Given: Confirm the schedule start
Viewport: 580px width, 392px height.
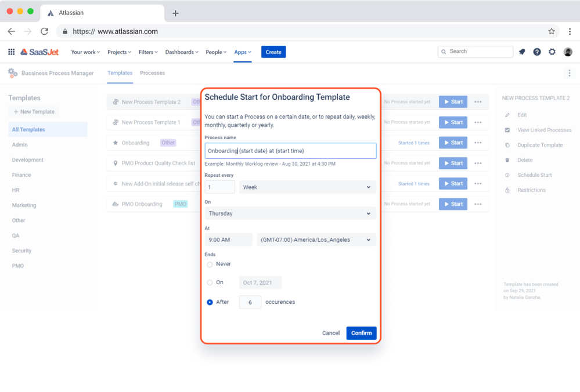Looking at the screenshot, I should coord(361,333).
